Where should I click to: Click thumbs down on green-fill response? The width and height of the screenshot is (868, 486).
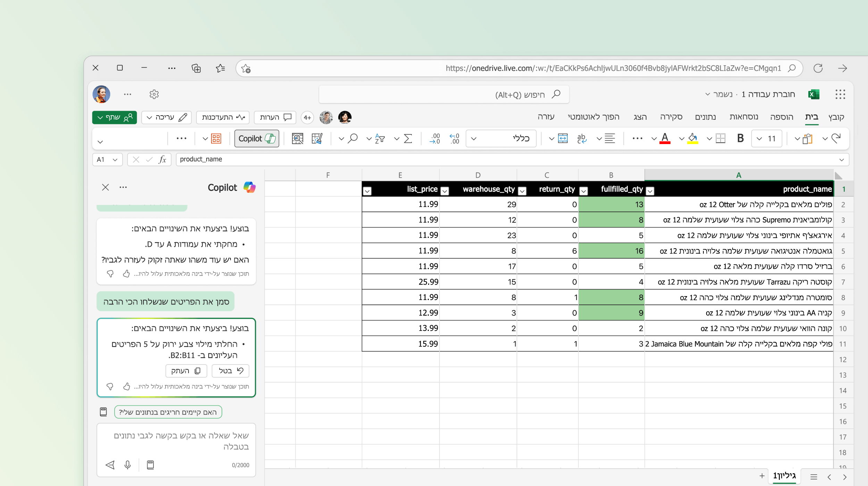110,386
